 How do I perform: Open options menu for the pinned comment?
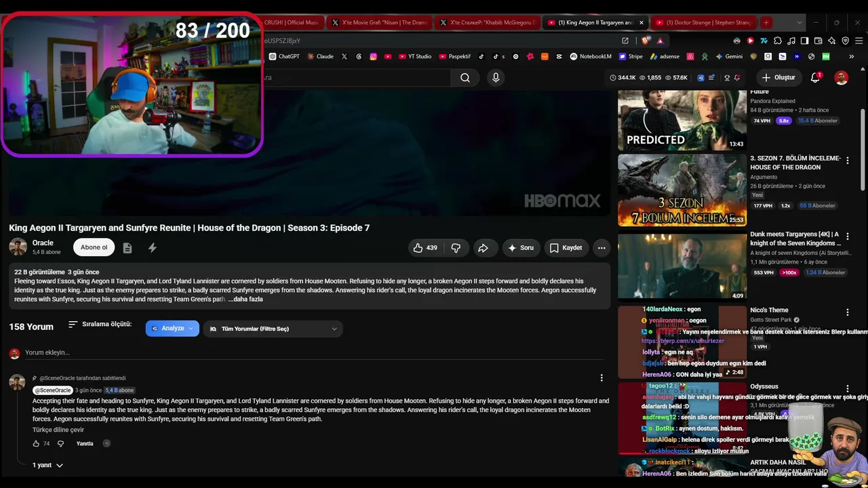601,378
